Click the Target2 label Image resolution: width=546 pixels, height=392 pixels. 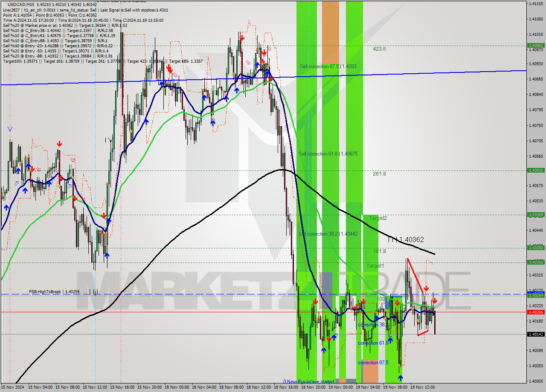tap(378, 218)
